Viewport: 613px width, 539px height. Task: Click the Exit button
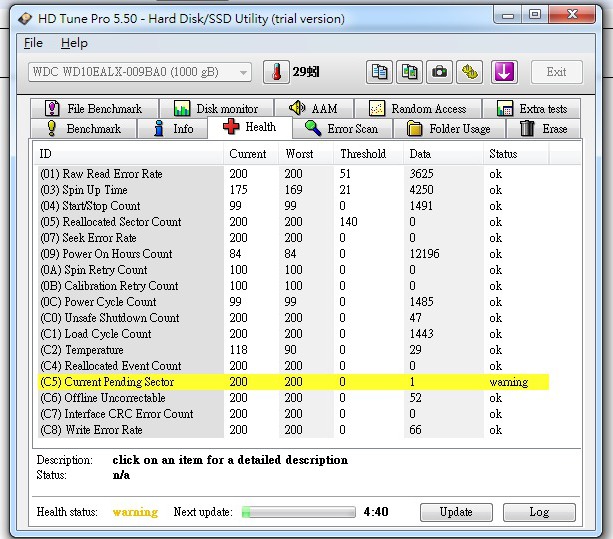pos(556,72)
